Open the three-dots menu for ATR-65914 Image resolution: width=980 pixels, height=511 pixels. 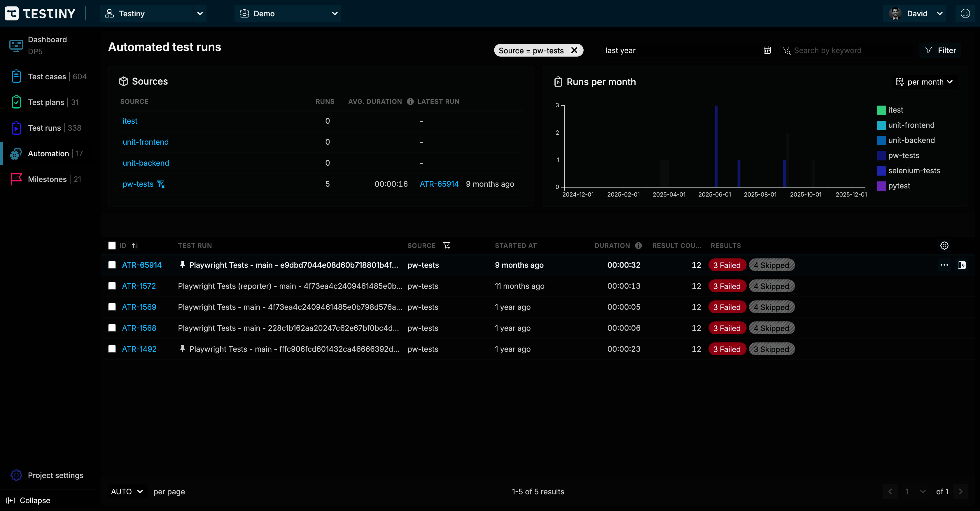pyautogui.click(x=944, y=265)
